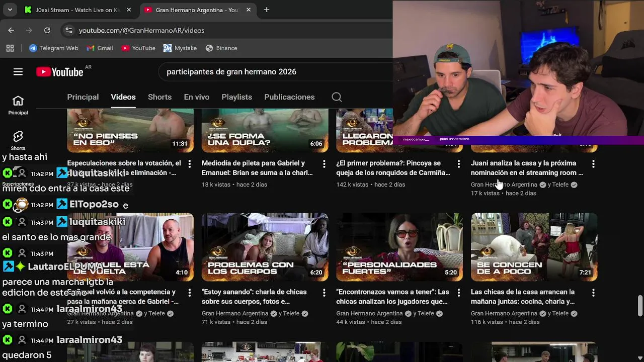
Task: Open the Pincoya se queja de ronquidos title
Action: point(393,168)
